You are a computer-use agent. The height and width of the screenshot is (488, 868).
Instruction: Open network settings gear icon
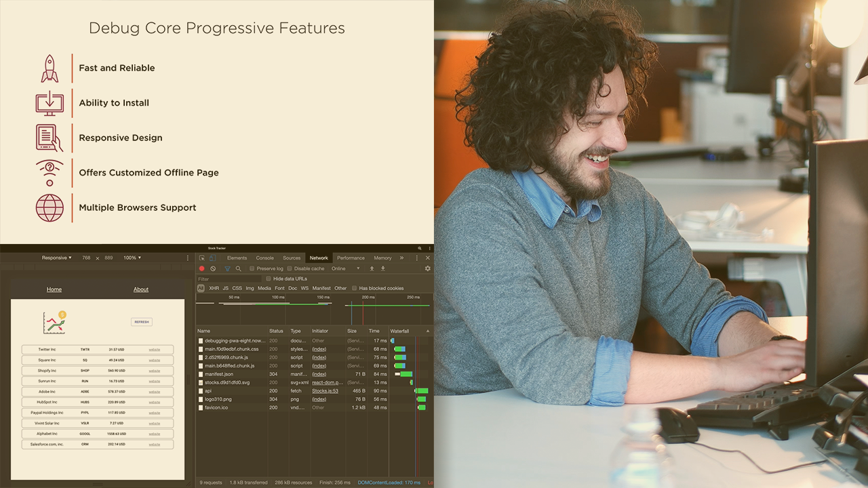(427, 268)
